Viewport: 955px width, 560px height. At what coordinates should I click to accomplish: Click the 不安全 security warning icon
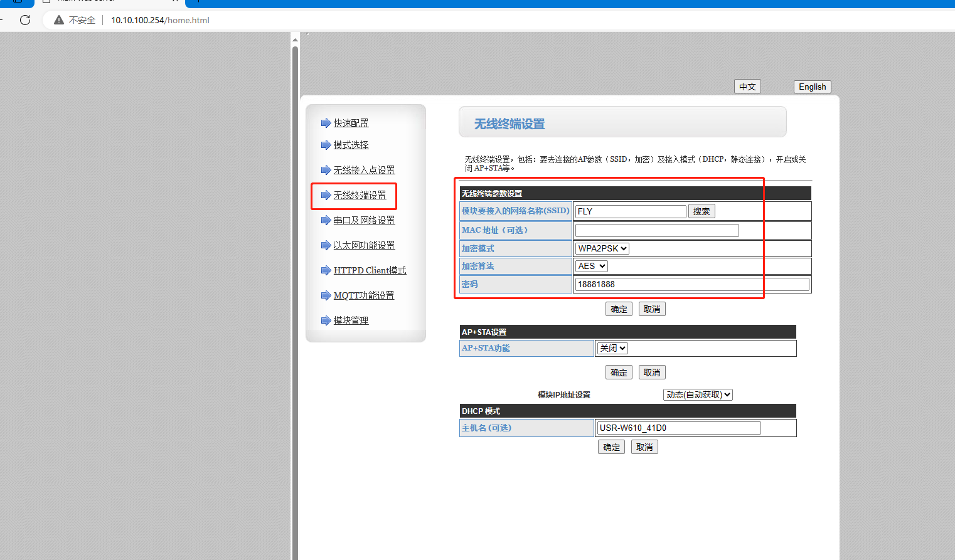(59, 20)
